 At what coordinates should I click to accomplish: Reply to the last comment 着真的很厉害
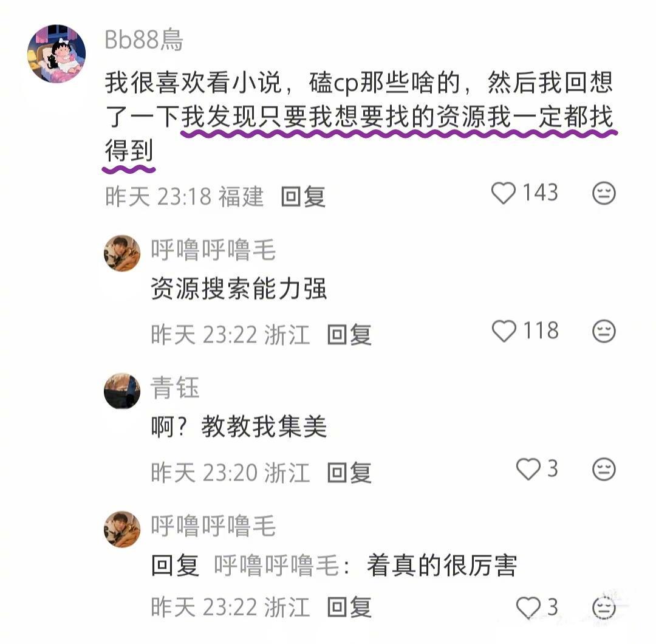pyautogui.click(x=349, y=607)
